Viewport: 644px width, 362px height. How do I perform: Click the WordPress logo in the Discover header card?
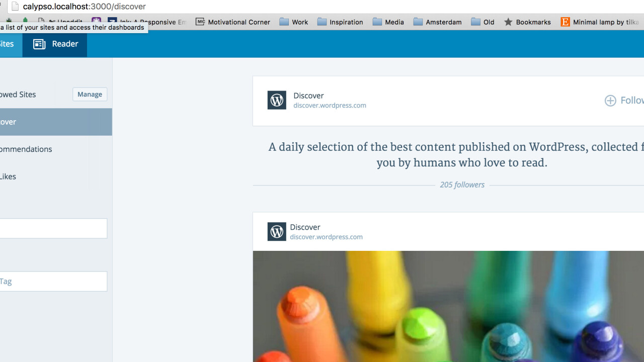[277, 100]
